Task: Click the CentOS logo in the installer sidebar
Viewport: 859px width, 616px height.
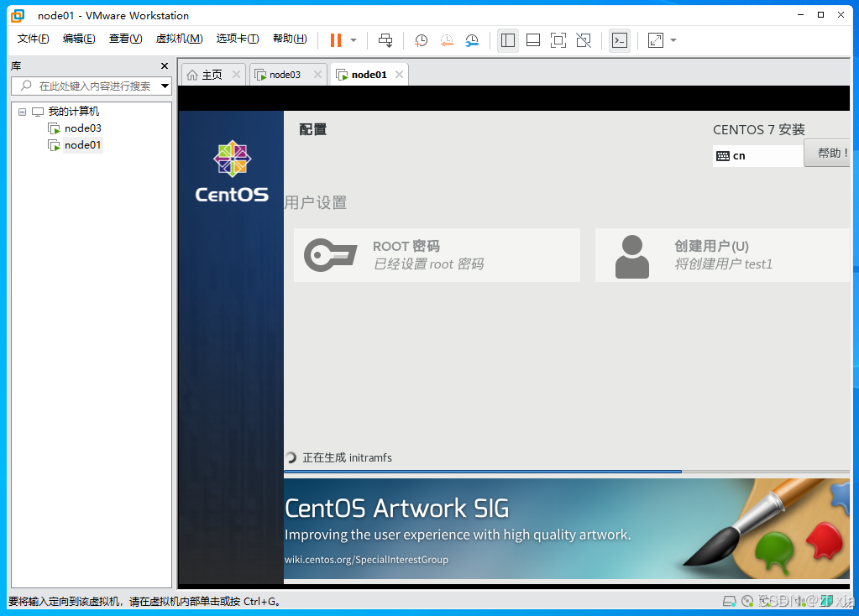Action: [x=232, y=172]
